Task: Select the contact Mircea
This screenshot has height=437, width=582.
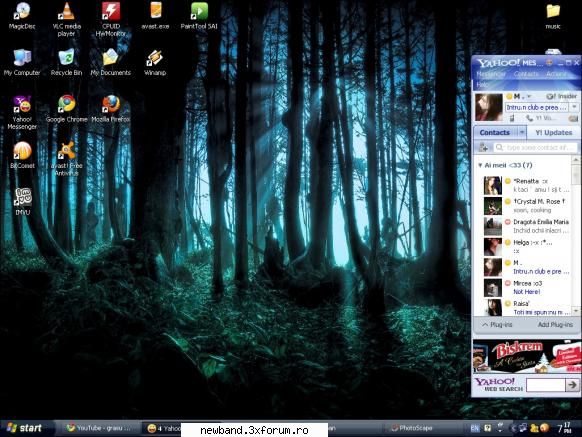Action: click(526, 287)
